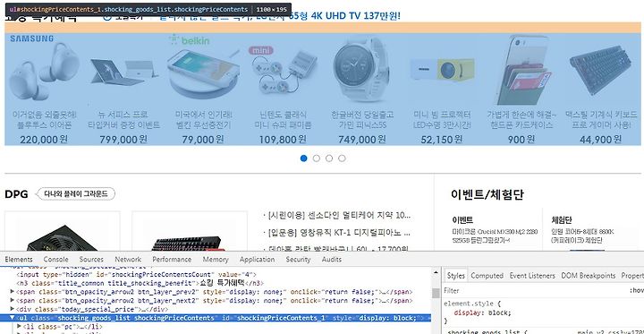The width and height of the screenshot is (644, 334).
Task: Open the Surface Pro product image
Action: (124, 72)
